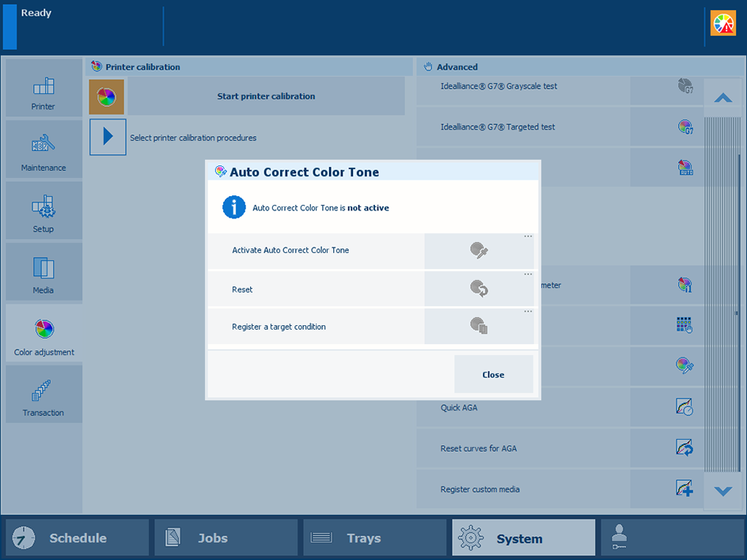
Task: Open the Transaction section
Action: point(44,395)
